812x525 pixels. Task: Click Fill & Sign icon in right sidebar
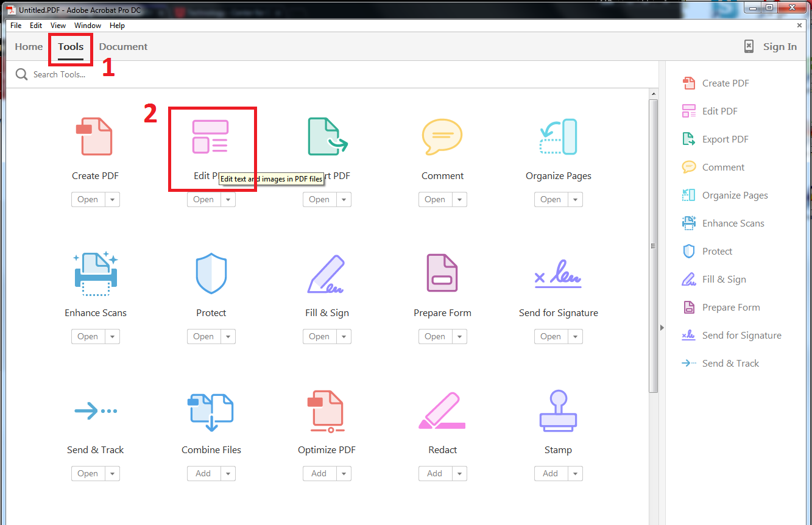click(x=689, y=280)
